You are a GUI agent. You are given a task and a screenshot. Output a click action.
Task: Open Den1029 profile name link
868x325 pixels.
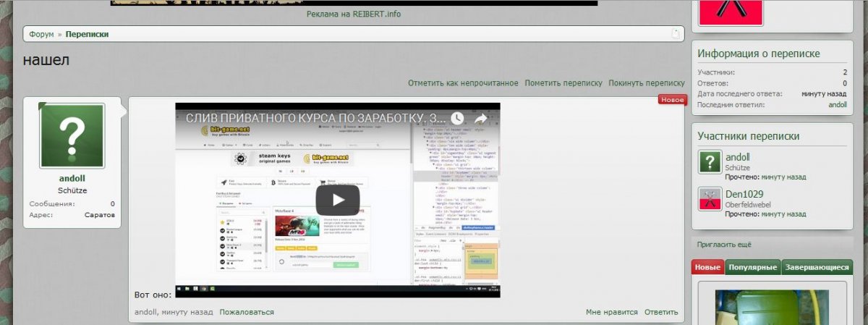744,195
